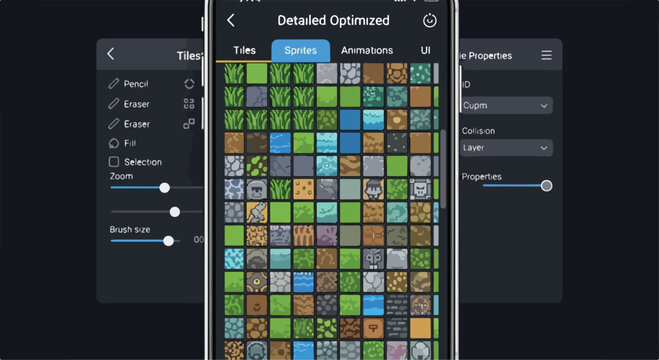The image size is (659, 360).
Task: Click back arrow in left Tiles panel
Action: (x=111, y=54)
